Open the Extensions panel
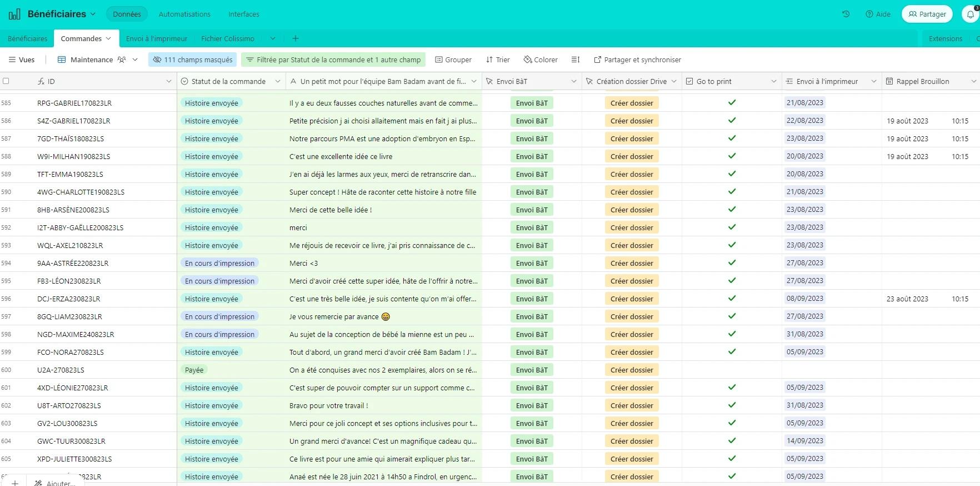Screen dimensions: 980x486 946,38
